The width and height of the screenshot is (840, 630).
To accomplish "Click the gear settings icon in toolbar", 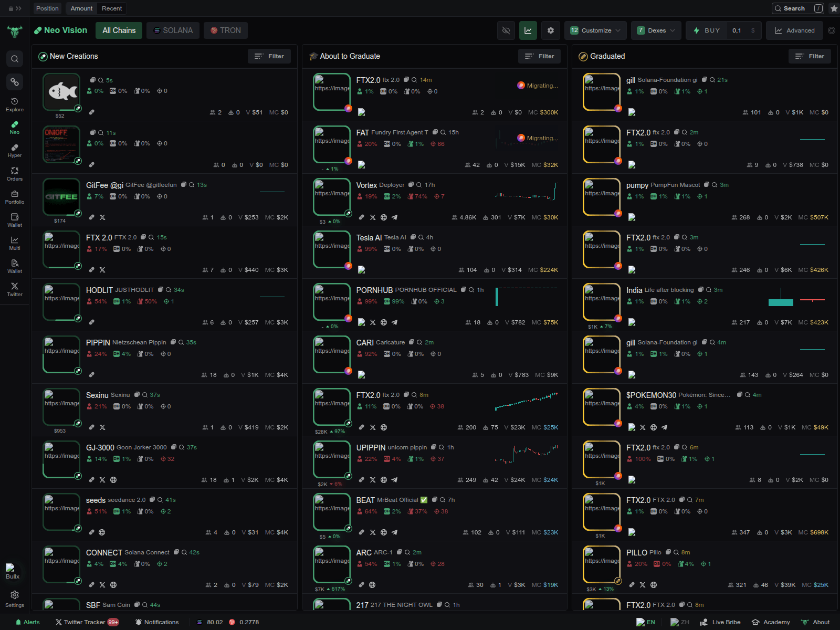I will coord(550,30).
